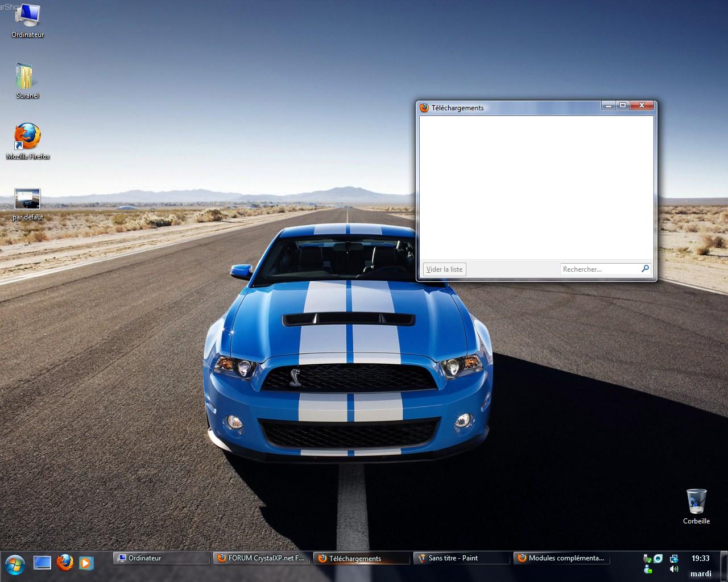Switch to Ordinateur taskbar window

[162, 558]
